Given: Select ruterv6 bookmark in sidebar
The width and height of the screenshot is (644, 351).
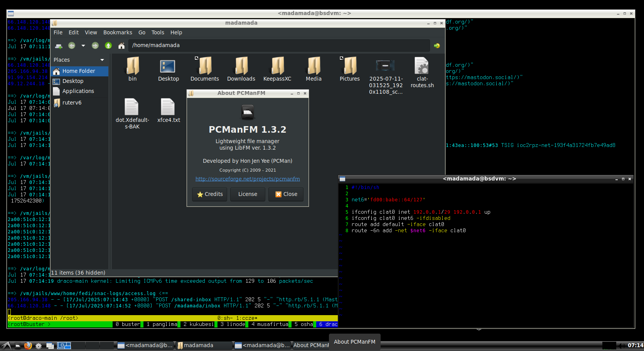Looking at the screenshot, I should [x=72, y=103].
